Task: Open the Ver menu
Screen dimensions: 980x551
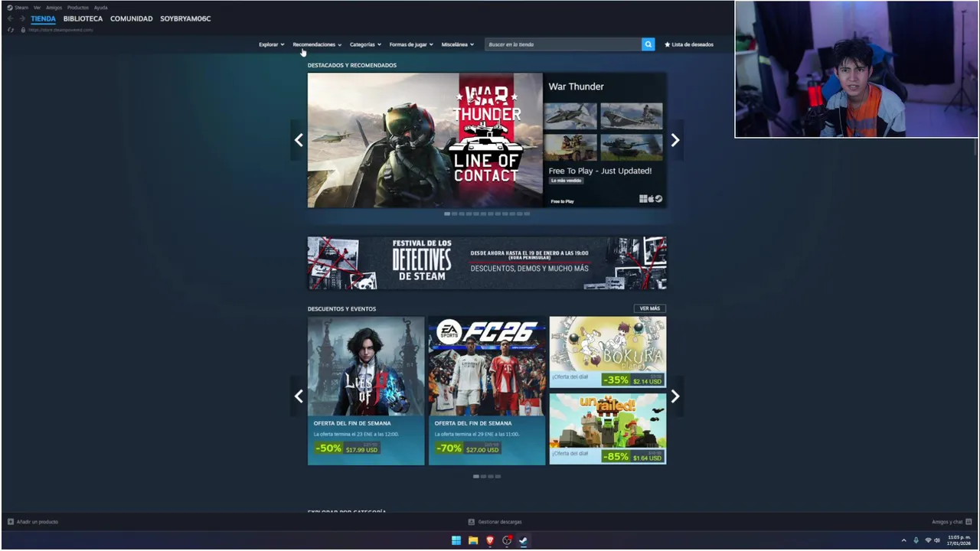Action: point(37,8)
